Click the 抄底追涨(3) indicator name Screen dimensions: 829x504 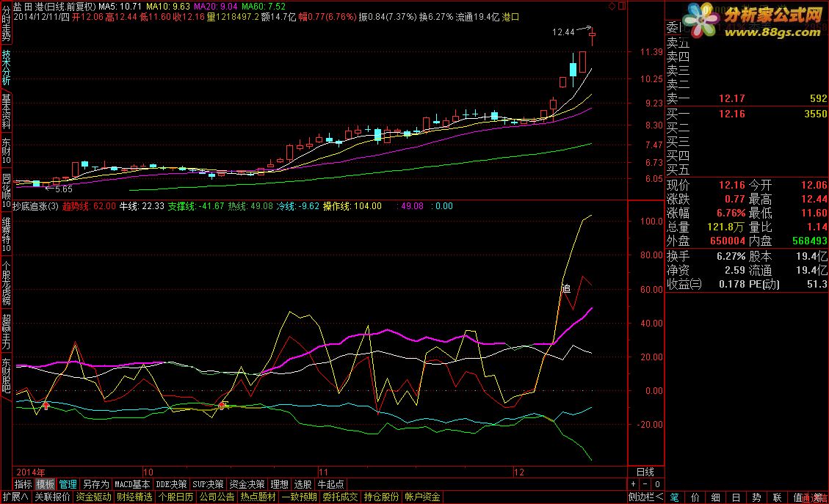click(35, 206)
